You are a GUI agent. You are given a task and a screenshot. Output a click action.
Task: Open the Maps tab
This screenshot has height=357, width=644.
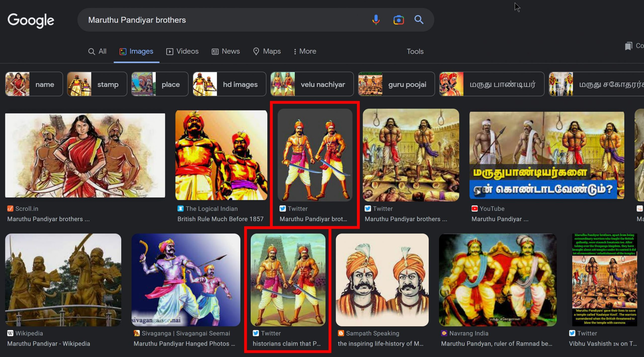[267, 51]
